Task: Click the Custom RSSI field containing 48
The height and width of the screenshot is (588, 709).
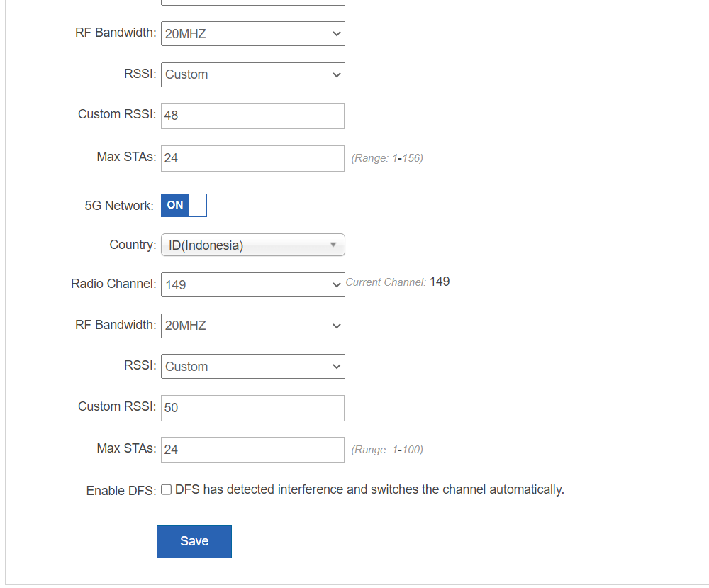Action: pyautogui.click(x=253, y=116)
